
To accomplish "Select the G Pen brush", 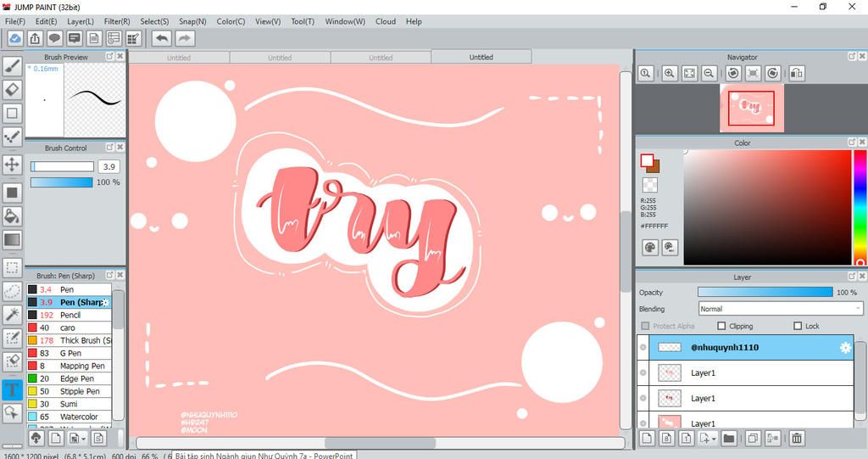I will (70, 353).
